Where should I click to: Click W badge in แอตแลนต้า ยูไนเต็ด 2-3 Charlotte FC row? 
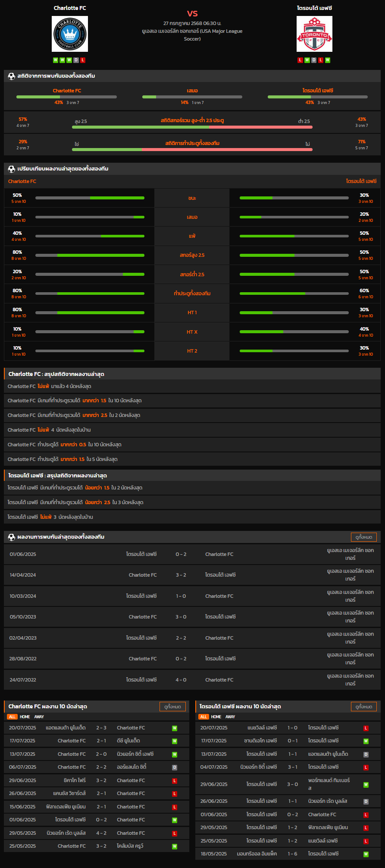click(x=175, y=728)
